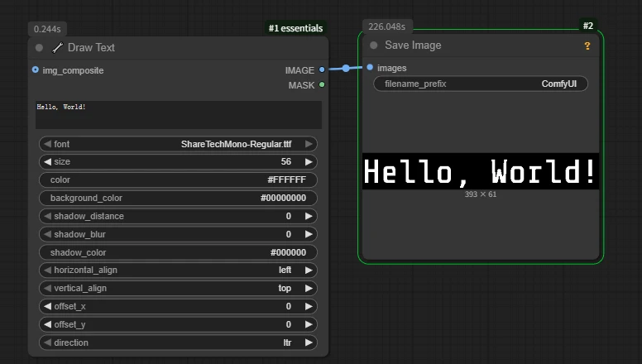The width and height of the screenshot is (642, 364).
Task: Click the question mark help icon on Save Image
Action: 587,46
